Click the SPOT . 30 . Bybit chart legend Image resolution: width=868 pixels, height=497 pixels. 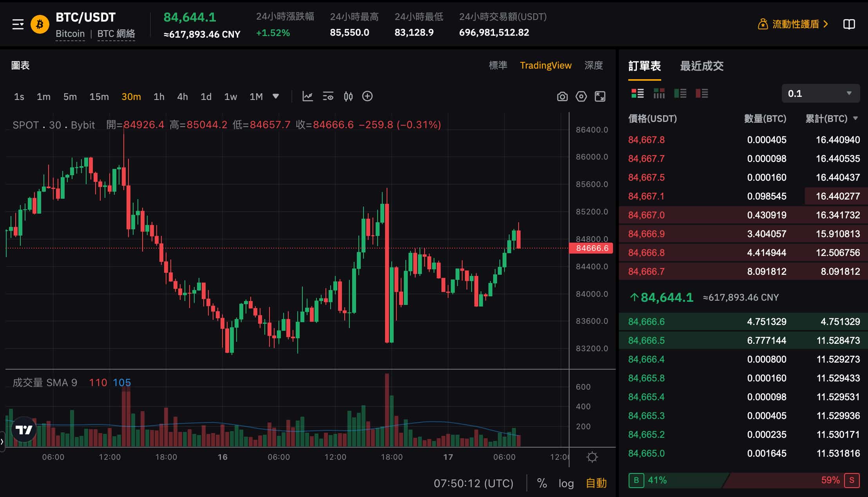(54, 125)
